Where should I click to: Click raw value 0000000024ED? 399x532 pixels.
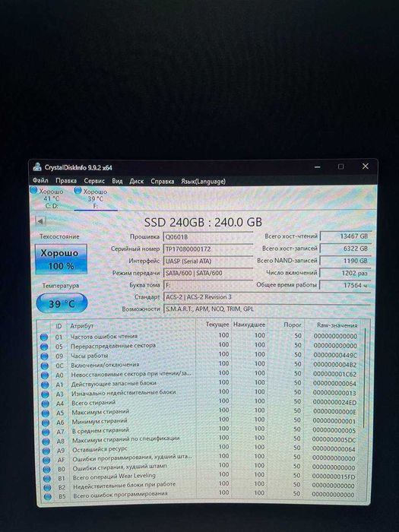(334, 403)
